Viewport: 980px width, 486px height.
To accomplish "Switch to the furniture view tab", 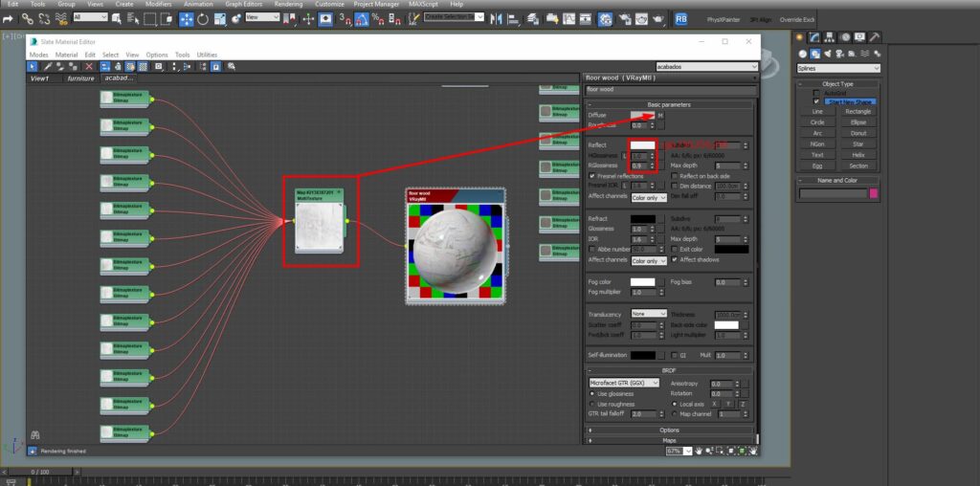I will point(81,78).
